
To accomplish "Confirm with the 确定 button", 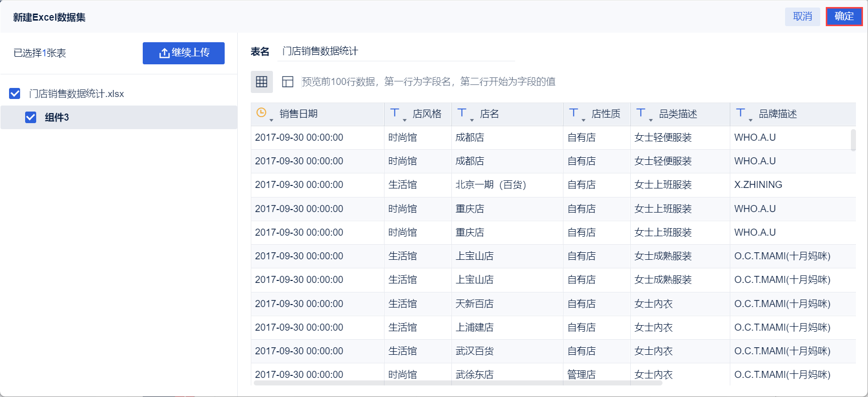I will (x=844, y=17).
